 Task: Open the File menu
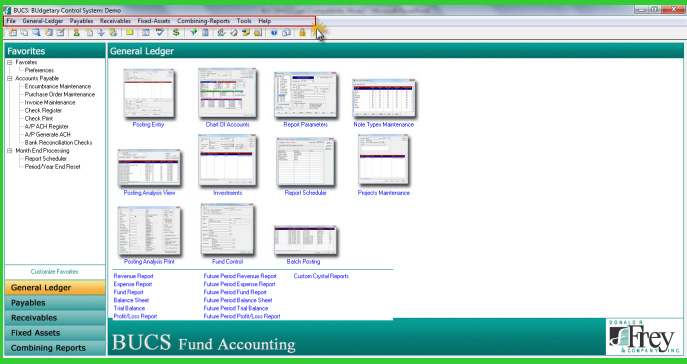pos(11,21)
